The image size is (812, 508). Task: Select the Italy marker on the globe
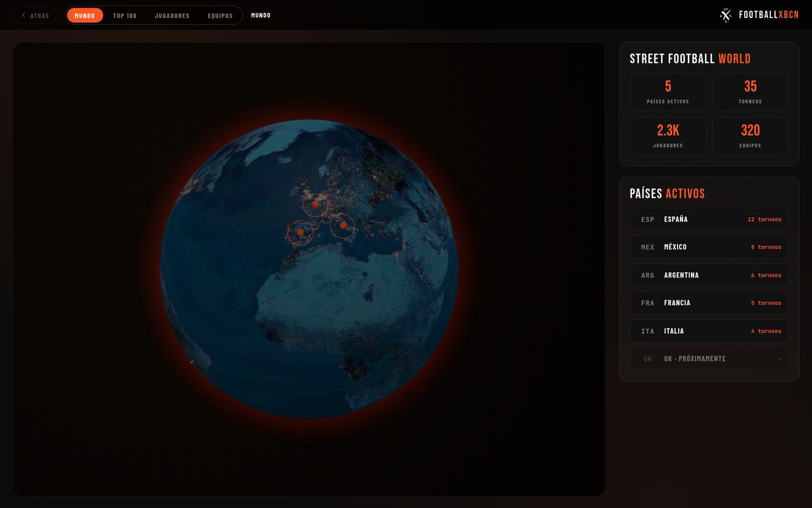point(343,225)
